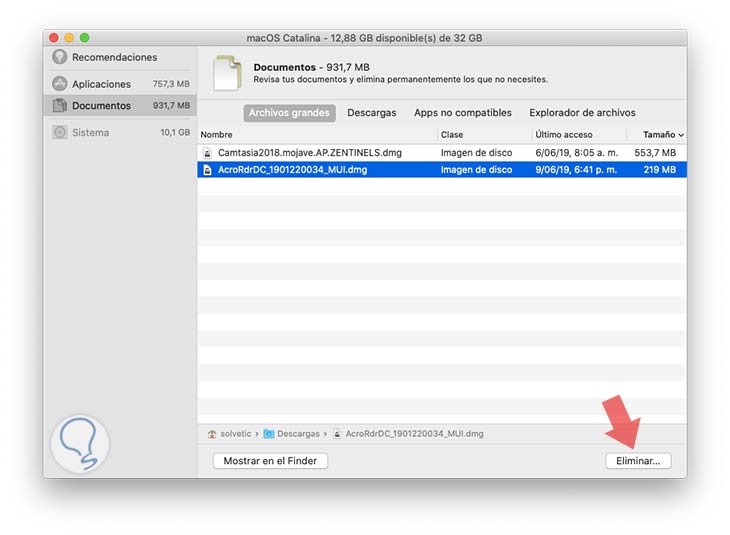
Task: Click the solvetic home icon in path bar
Action: pyautogui.click(x=212, y=434)
